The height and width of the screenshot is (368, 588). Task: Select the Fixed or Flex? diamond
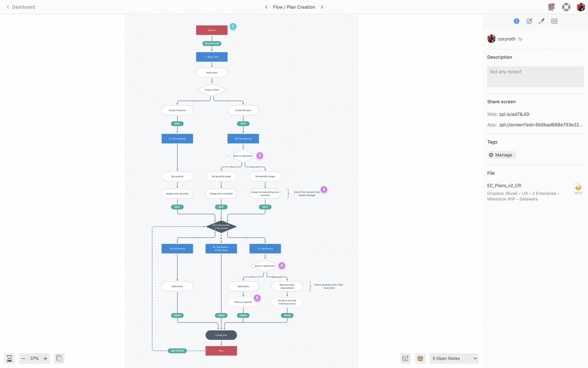tap(212, 90)
